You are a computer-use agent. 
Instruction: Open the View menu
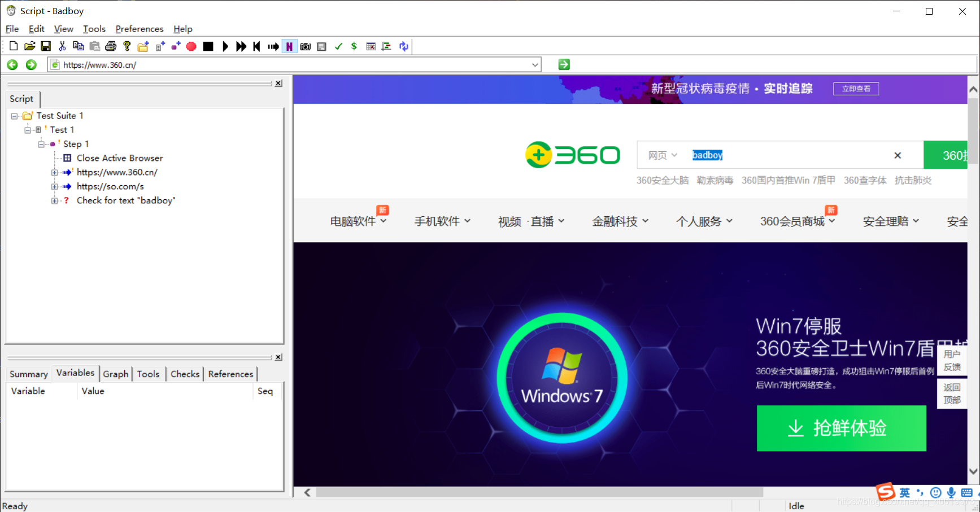coord(63,29)
